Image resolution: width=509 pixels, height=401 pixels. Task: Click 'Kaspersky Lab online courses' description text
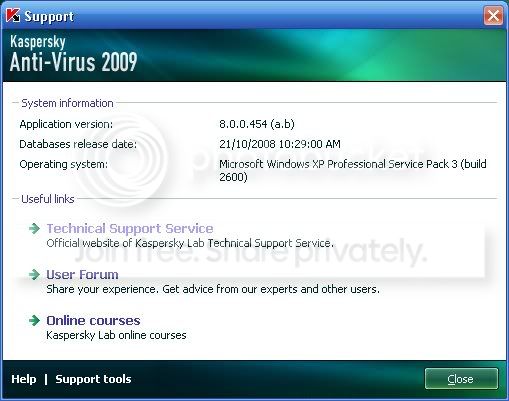pos(116,335)
